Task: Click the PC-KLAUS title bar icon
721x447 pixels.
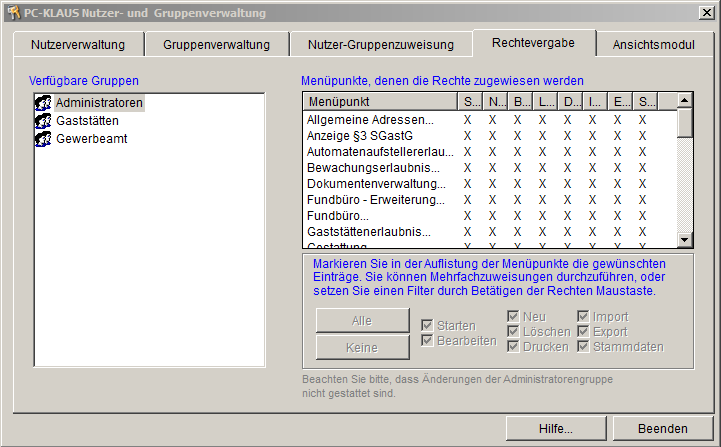Action: tap(13, 12)
